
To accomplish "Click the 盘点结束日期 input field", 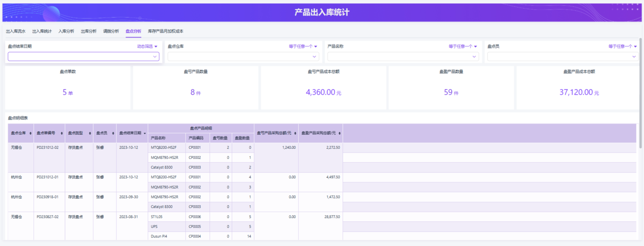I will pyautogui.click(x=80, y=56).
